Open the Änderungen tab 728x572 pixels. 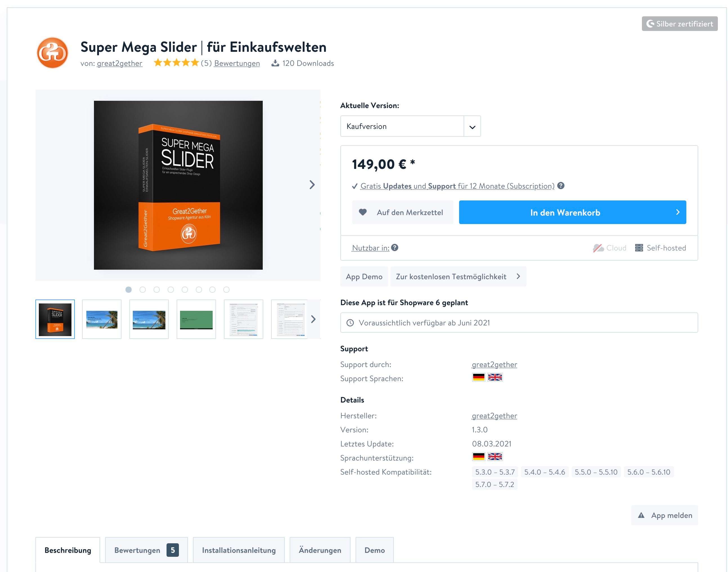(x=320, y=550)
